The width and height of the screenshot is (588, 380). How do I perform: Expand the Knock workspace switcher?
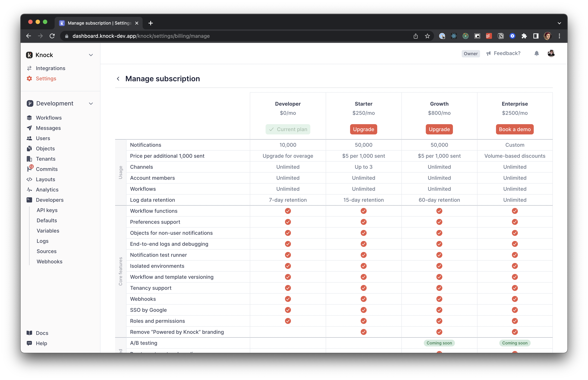[x=91, y=55]
